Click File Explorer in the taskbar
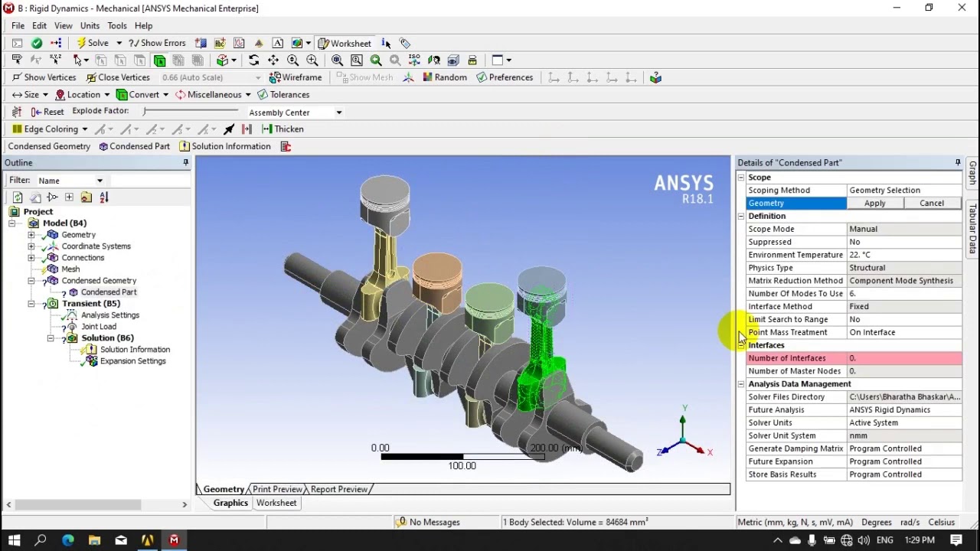 (x=94, y=540)
